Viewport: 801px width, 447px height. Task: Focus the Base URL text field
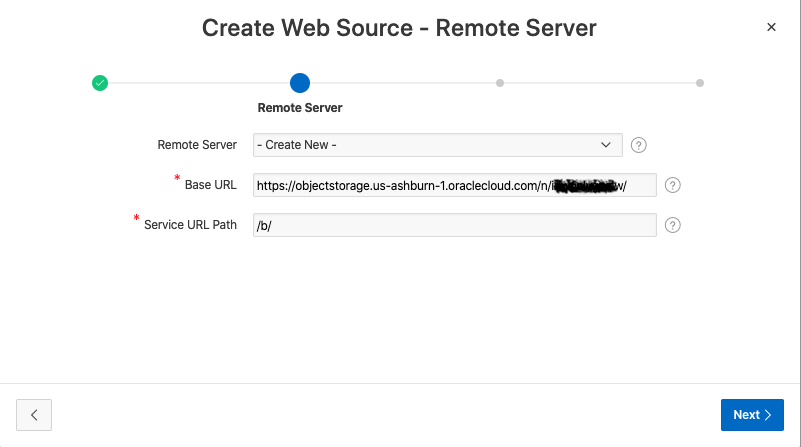coord(454,185)
